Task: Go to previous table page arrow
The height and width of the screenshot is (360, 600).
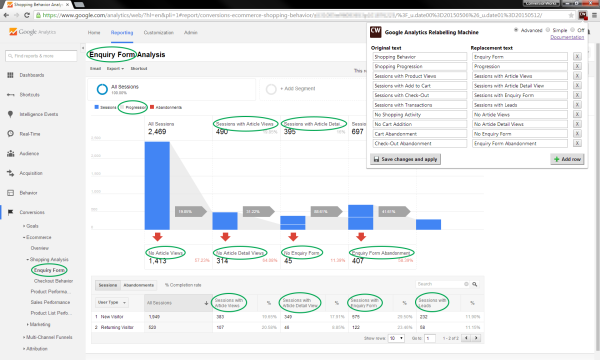Action: pos(466,338)
